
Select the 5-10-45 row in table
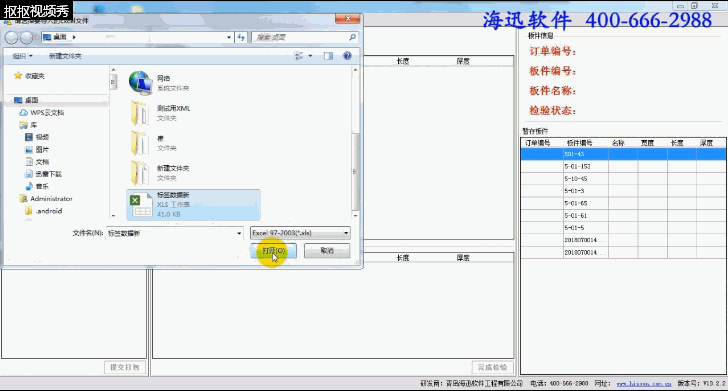pos(623,179)
